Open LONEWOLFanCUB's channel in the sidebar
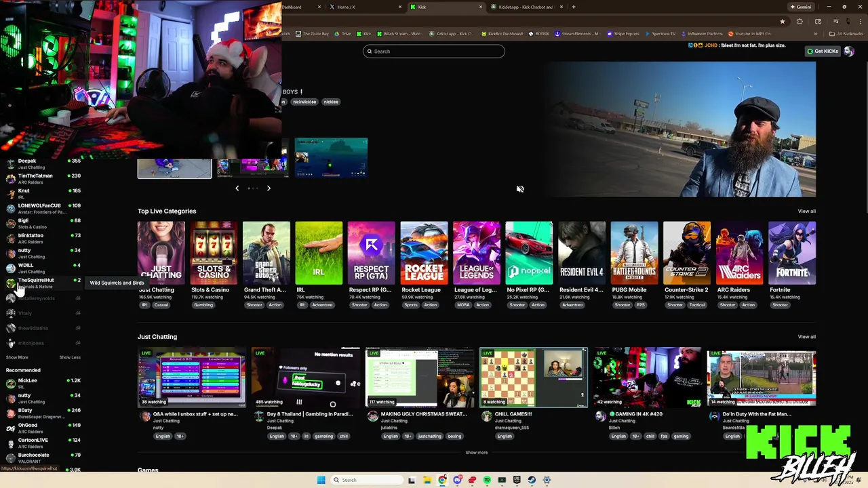 tap(43, 209)
